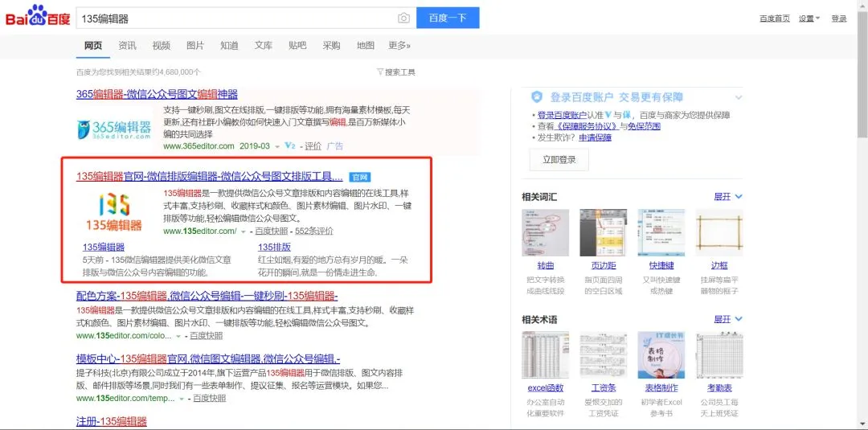This screenshot has height=430, width=868.
Task: Open the 135编辑器官网 result title link
Action: 209,177
